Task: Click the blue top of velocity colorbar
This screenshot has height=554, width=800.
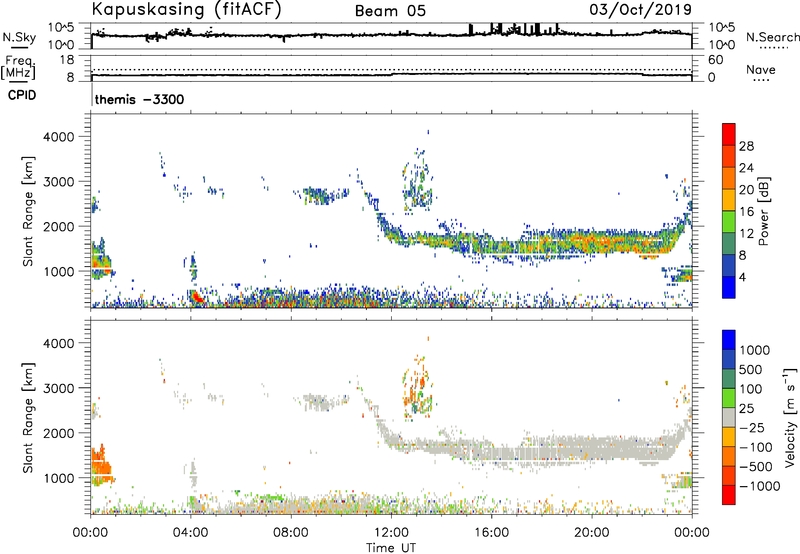Action: pos(729,340)
